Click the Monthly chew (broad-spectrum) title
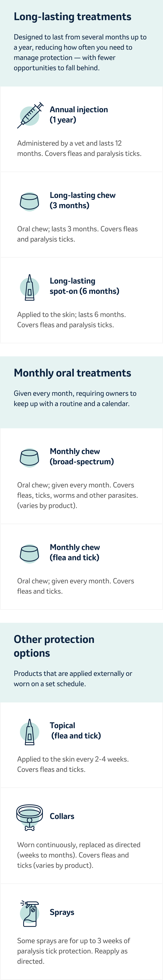The width and height of the screenshot is (163, 980). pyautogui.click(x=81, y=457)
